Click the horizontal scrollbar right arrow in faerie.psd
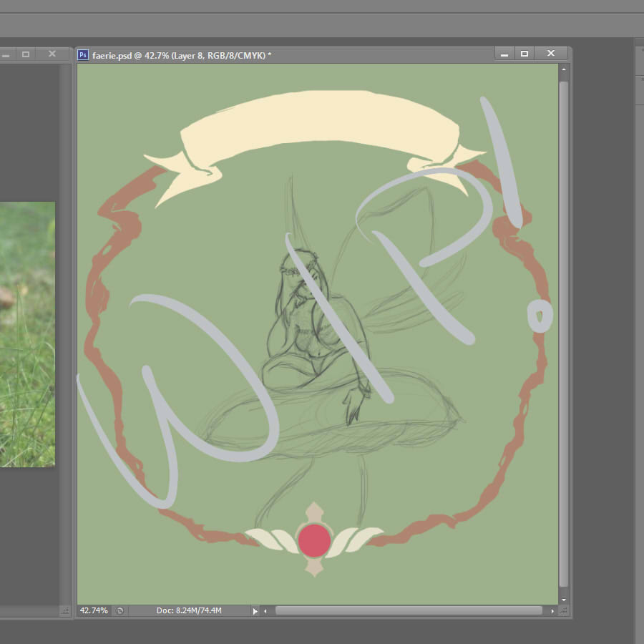This screenshot has width=644, height=644. [x=552, y=611]
